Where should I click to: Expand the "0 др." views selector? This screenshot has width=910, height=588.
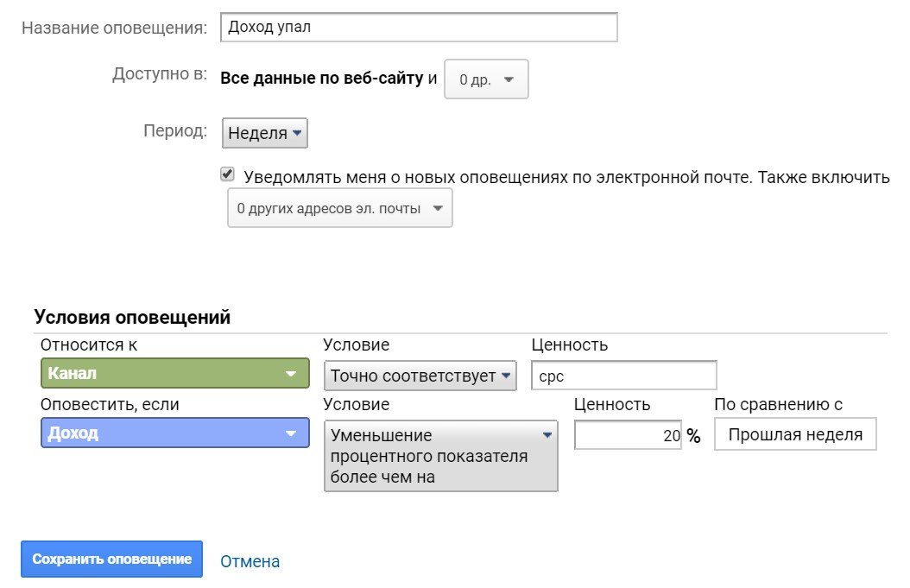pos(485,78)
